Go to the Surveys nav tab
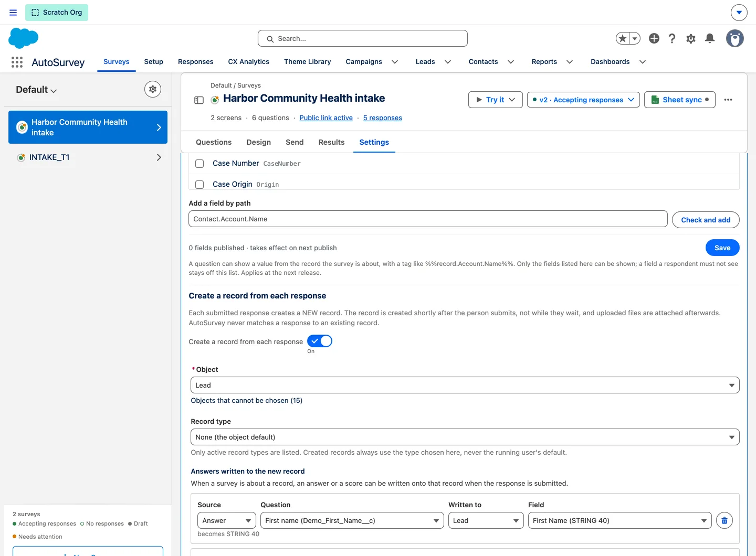 click(x=117, y=62)
